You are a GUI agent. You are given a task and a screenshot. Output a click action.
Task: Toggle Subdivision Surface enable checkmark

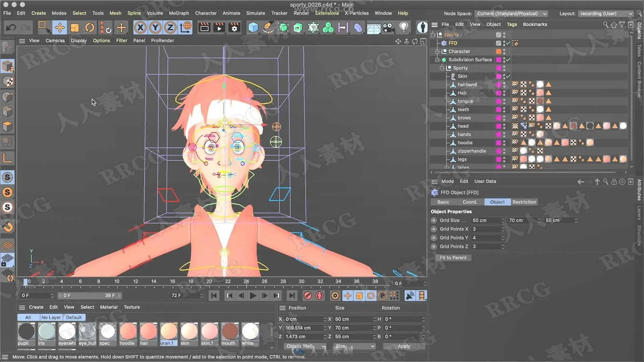508,60
